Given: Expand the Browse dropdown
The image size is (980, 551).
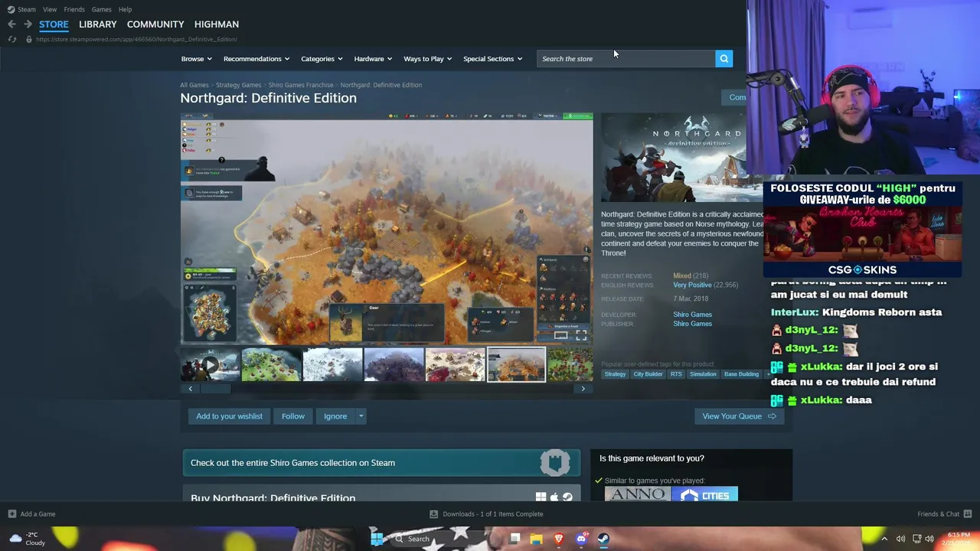Looking at the screenshot, I should 197,59.
